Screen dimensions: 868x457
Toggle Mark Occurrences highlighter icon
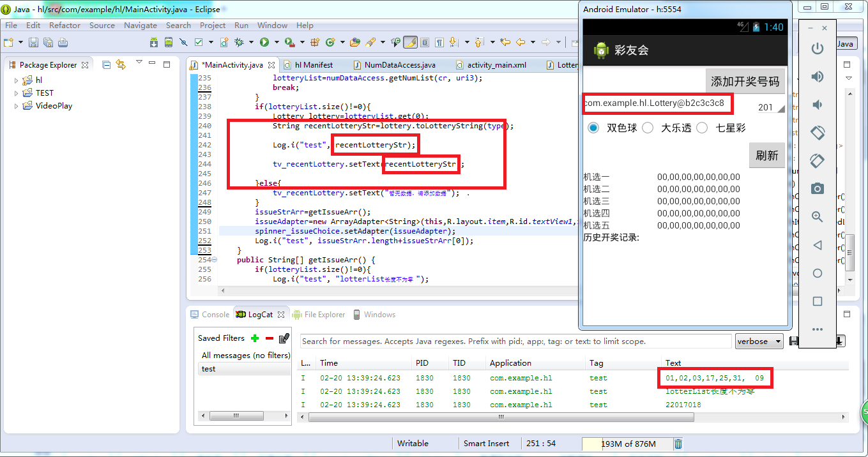(410, 43)
